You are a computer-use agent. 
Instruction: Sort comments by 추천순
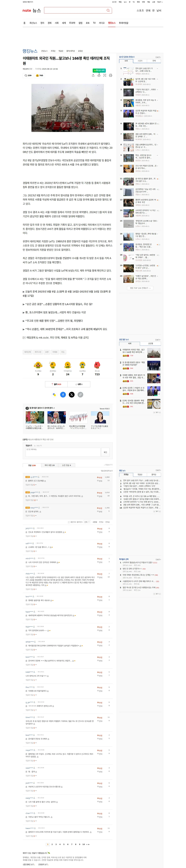click(101, 522)
